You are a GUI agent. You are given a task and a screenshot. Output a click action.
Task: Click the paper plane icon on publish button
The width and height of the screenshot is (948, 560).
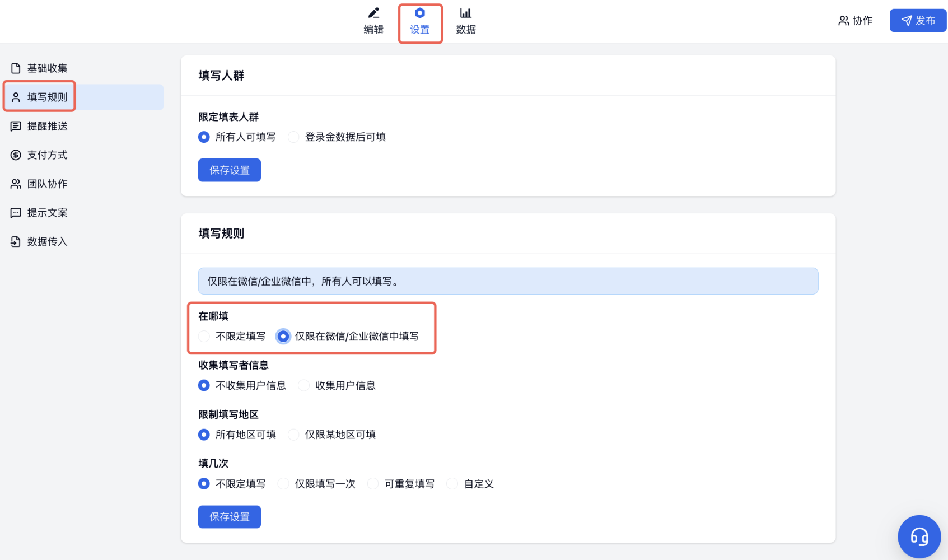click(907, 21)
